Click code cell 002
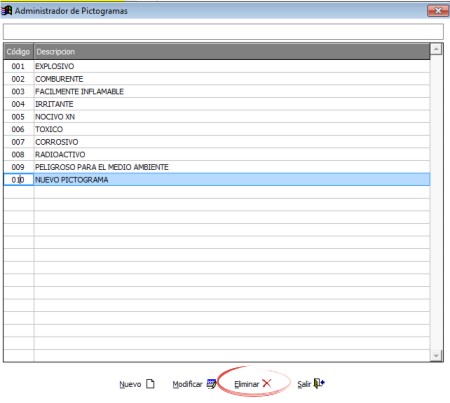 click(18, 79)
